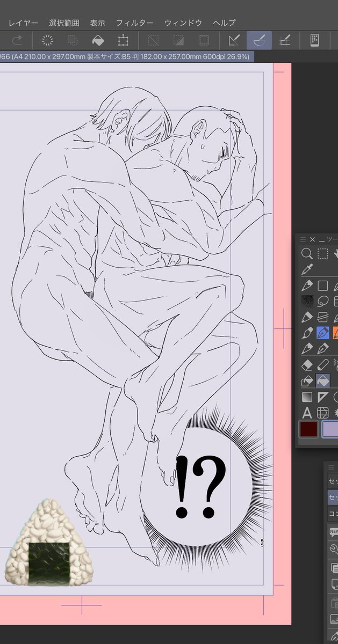338x644 pixels.
Task: Click the Redo arrow in command bar
Action: [x=17, y=40]
